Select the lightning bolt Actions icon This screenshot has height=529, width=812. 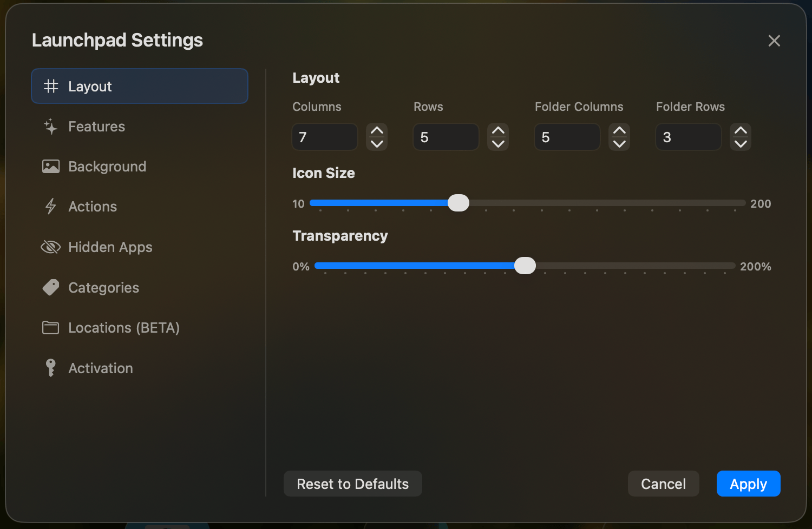[x=50, y=206]
